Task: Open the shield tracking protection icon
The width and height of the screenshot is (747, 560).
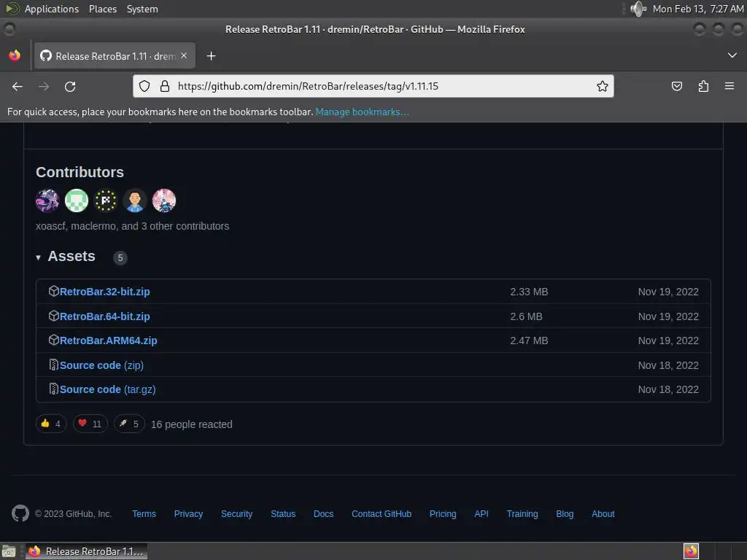Action: pos(144,86)
